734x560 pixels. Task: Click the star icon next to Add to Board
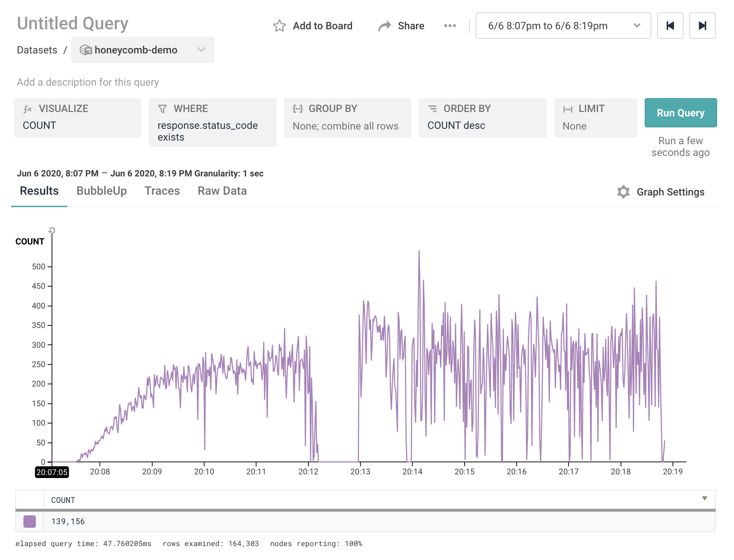coord(280,26)
